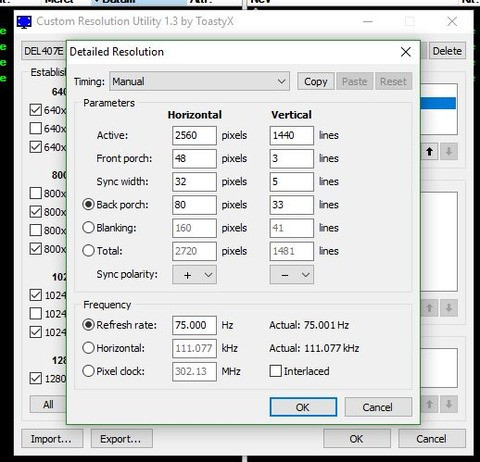Click the Export... button
This screenshot has width=480, height=462.
(x=122, y=439)
